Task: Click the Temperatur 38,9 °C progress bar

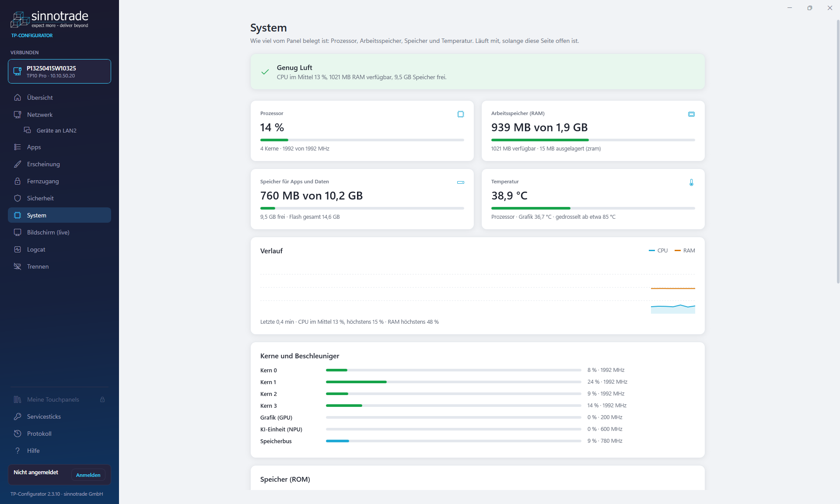Action: pyautogui.click(x=593, y=208)
